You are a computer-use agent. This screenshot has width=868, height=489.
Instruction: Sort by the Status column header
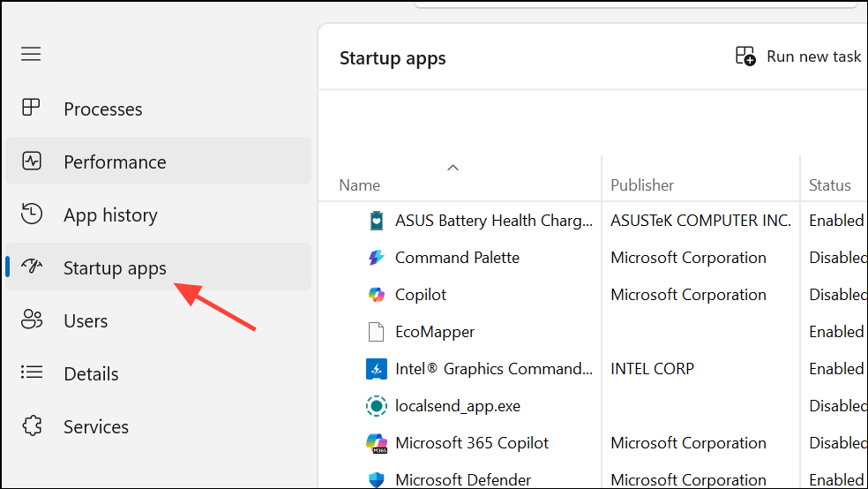(829, 185)
